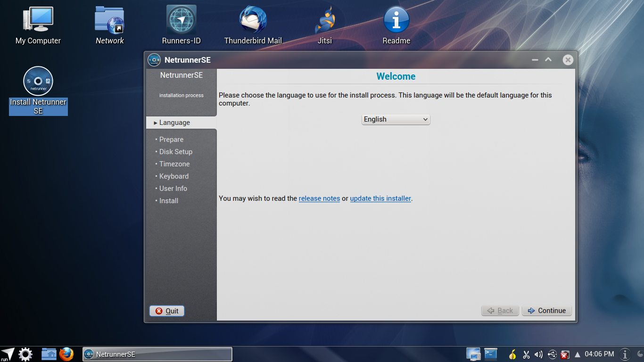Viewport: 644px width, 362px height.
Task: Select the Disk Setup installer step
Action: (176, 151)
